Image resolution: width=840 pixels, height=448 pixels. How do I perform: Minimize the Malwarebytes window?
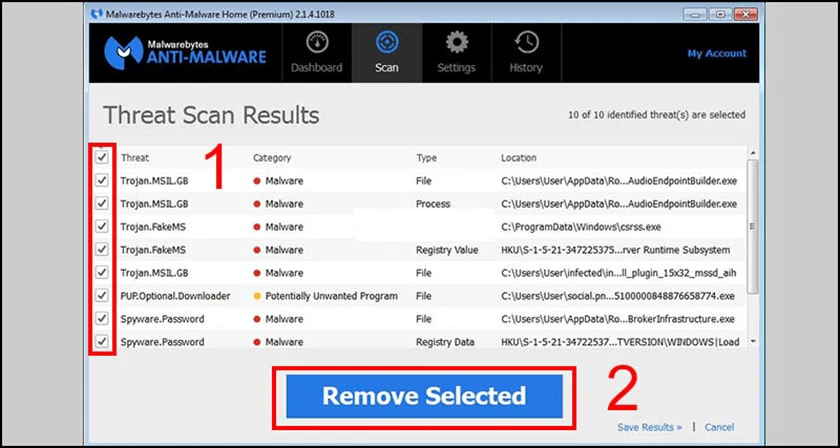tap(695, 14)
